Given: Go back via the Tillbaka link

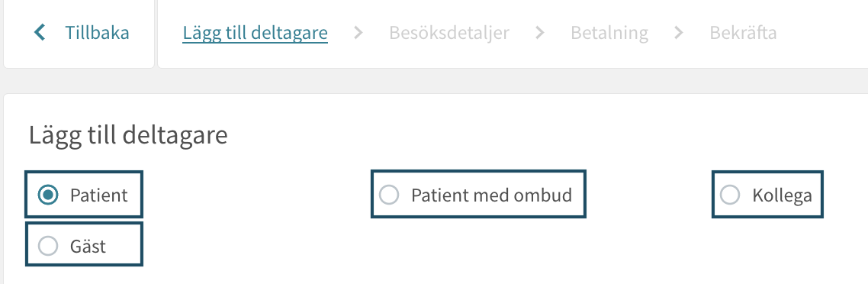Looking at the screenshot, I should (x=98, y=34).
